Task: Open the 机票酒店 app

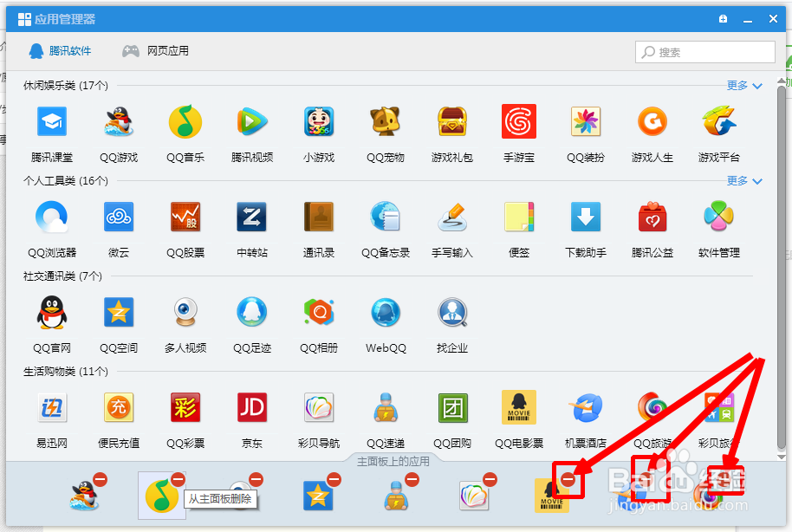Action: coord(586,407)
